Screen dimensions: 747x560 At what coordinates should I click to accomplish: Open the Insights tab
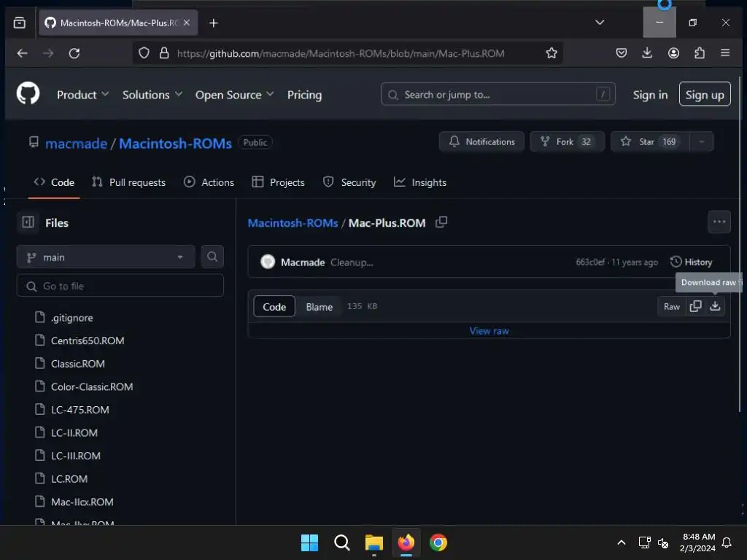click(420, 182)
